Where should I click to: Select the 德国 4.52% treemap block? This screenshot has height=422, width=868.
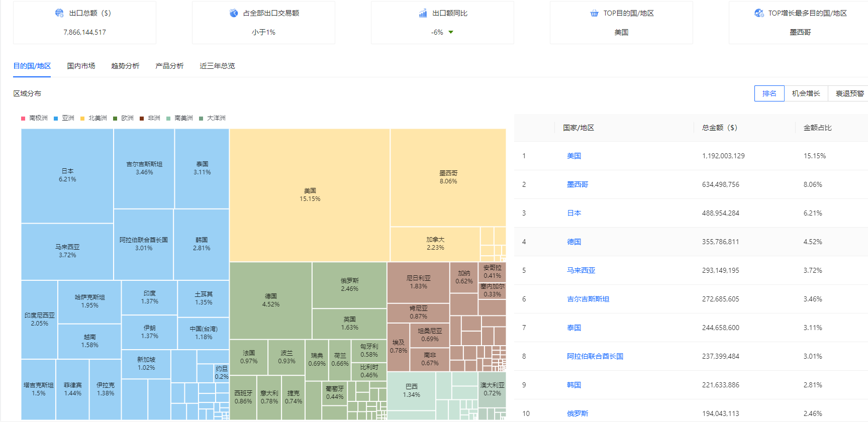[x=270, y=300]
